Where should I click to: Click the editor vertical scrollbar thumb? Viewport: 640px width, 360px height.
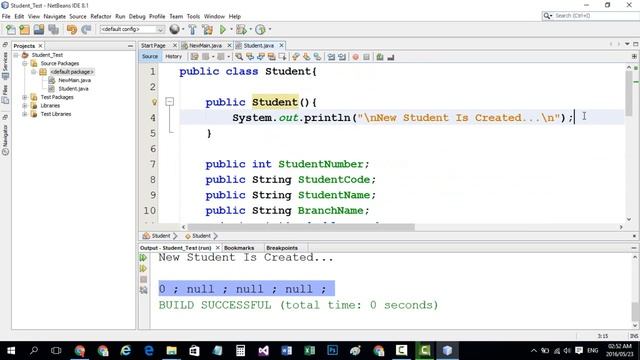(629, 94)
